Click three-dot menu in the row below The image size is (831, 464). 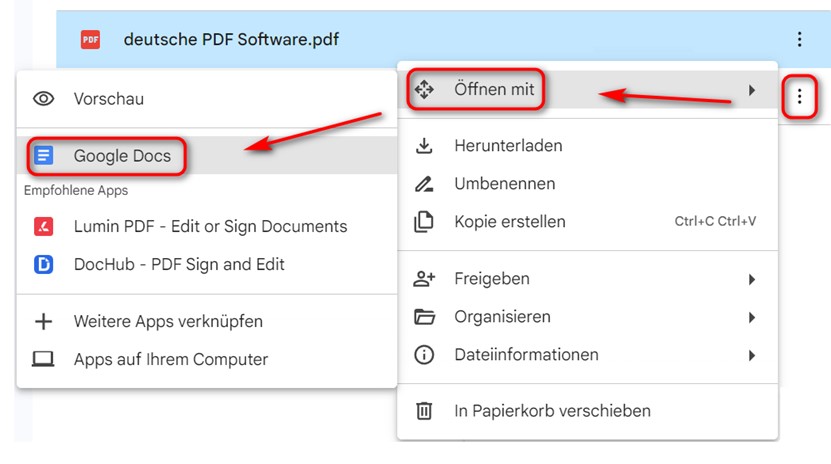coord(799,96)
